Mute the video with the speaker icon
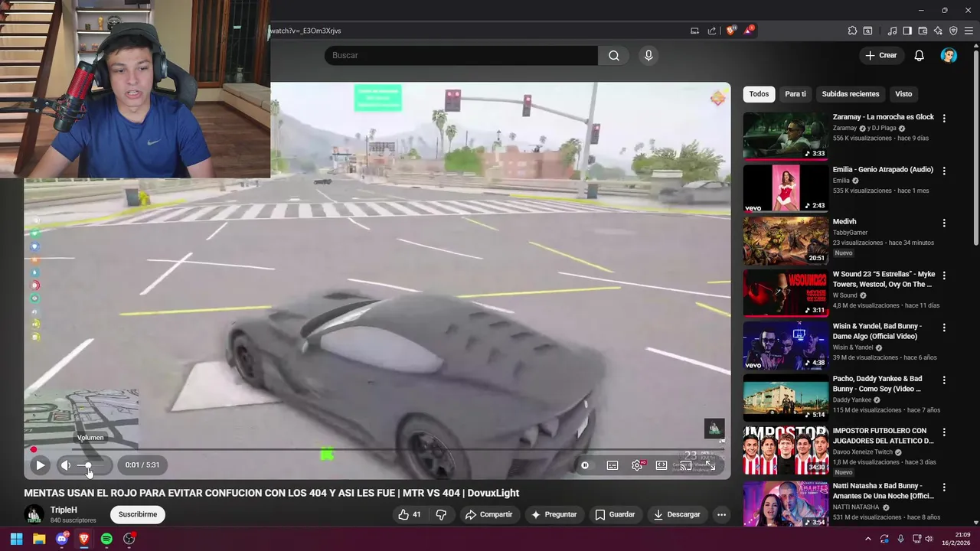The image size is (980, 551). click(x=66, y=465)
